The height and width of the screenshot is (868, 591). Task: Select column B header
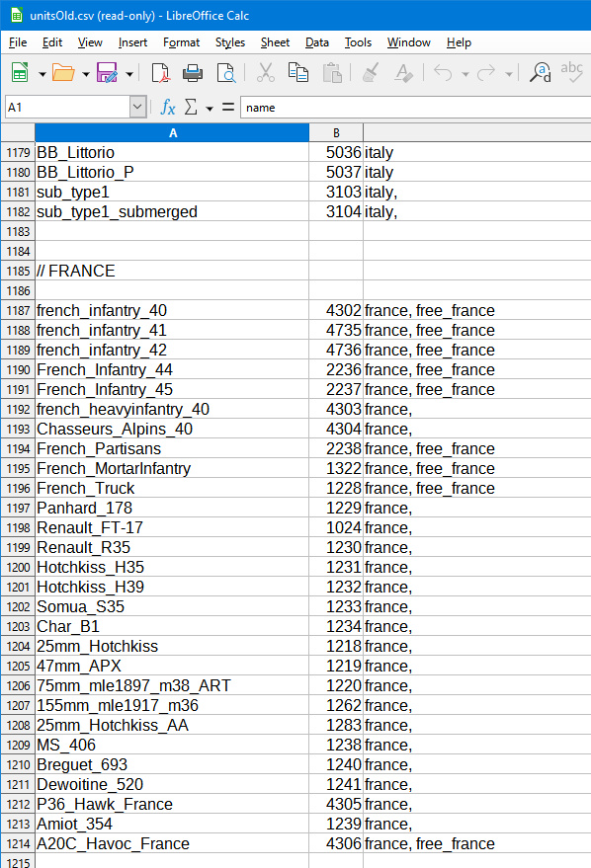pyautogui.click(x=336, y=133)
